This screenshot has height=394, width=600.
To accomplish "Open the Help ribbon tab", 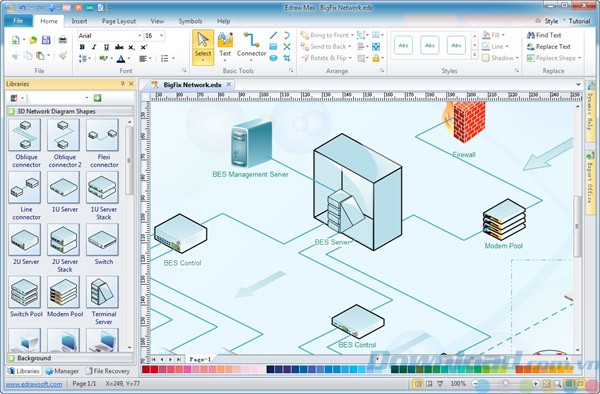I will [x=223, y=21].
